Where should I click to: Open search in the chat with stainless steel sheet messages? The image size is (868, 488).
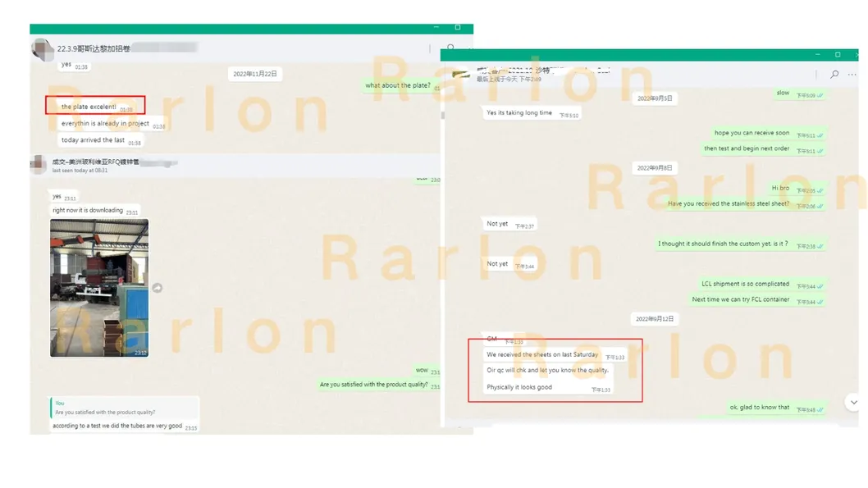point(834,74)
